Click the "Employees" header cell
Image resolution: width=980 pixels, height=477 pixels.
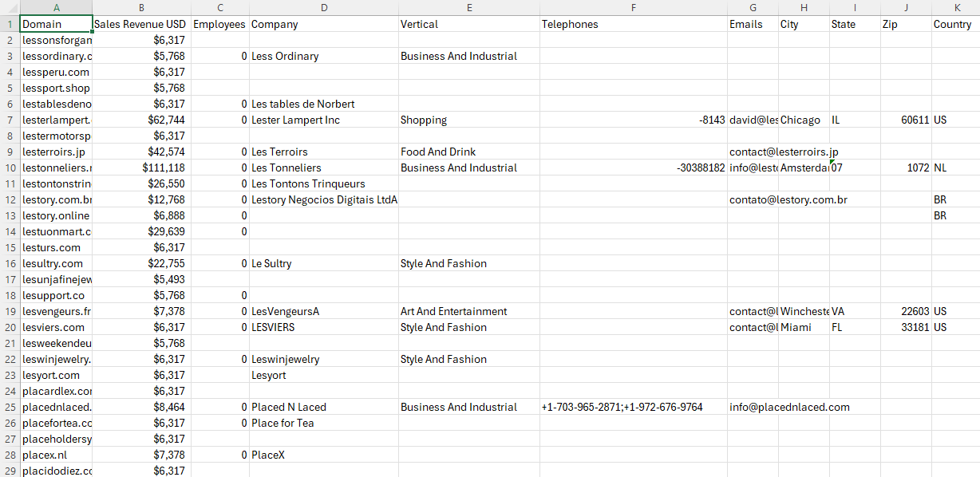(x=219, y=24)
